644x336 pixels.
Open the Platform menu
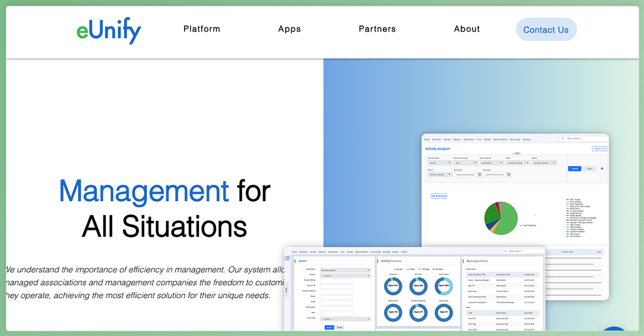point(202,29)
